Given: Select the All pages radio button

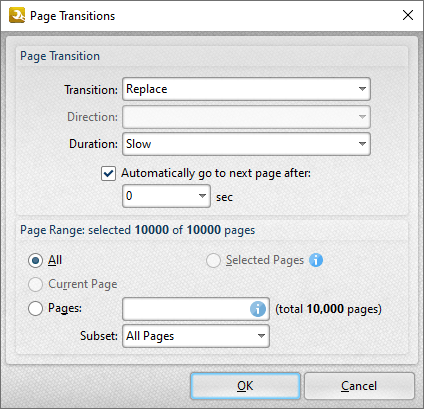Looking at the screenshot, I should [35, 260].
